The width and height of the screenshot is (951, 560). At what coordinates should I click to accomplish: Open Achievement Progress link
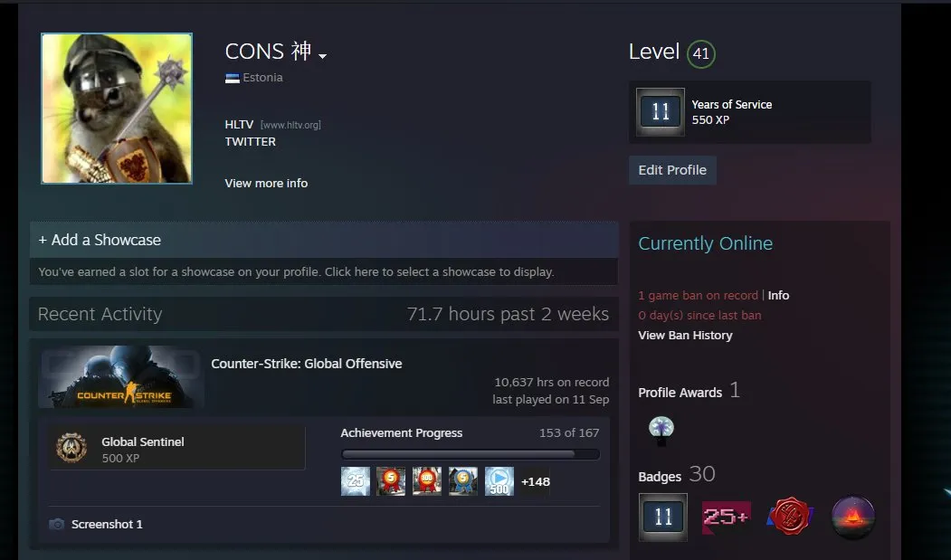pos(402,432)
